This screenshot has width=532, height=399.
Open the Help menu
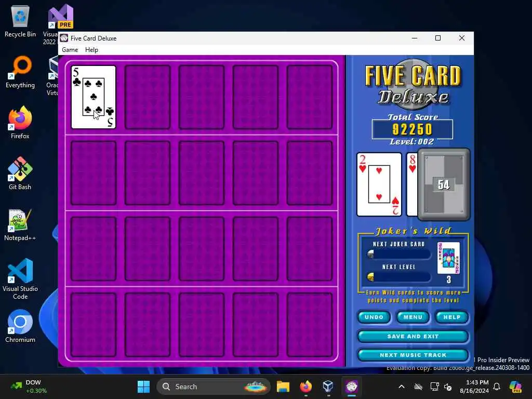tap(91, 50)
